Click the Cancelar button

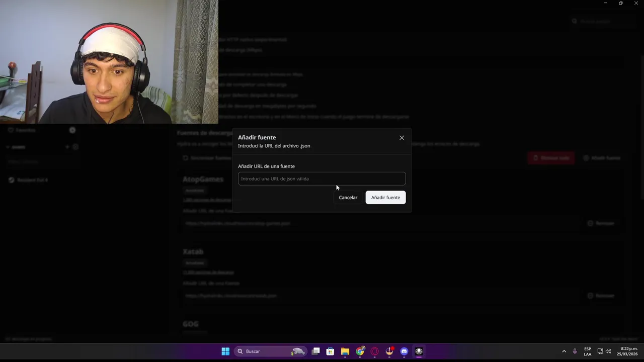[x=348, y=198]
